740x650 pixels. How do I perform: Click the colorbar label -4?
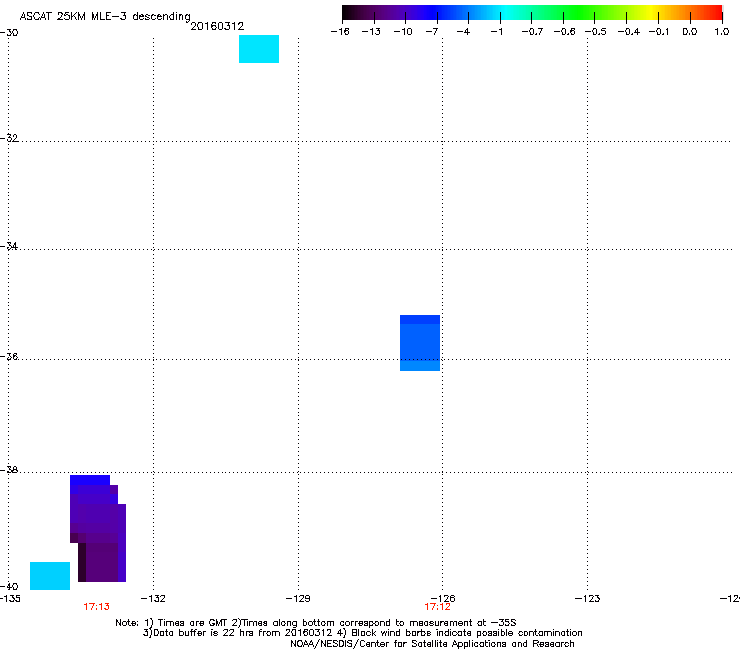point(463,32)
